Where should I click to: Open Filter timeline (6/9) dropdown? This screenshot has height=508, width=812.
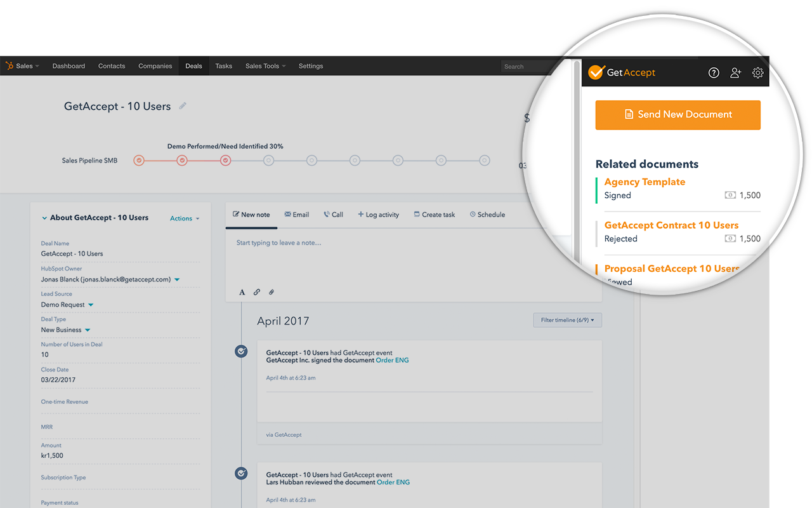(568, 320)
